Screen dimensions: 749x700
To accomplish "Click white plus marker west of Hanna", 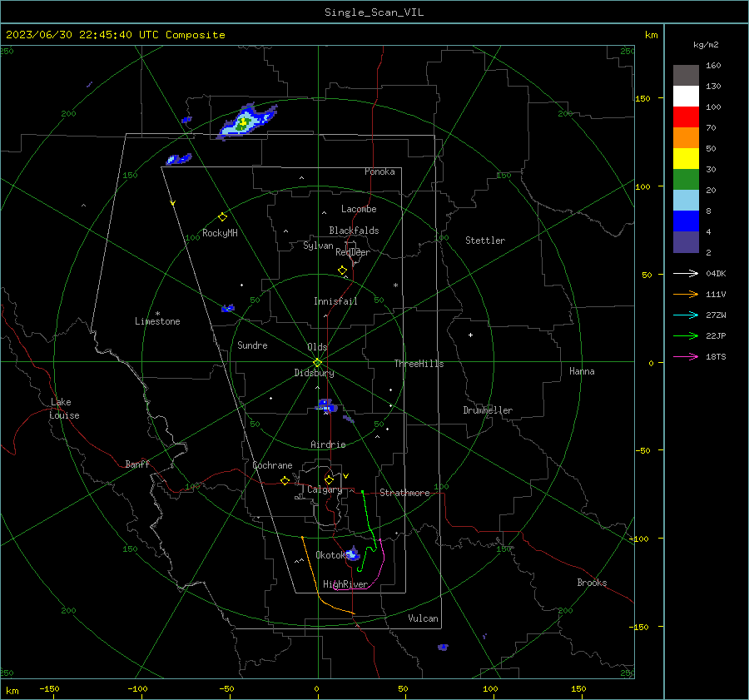I will pyautogui.click(x=470, y=335).
